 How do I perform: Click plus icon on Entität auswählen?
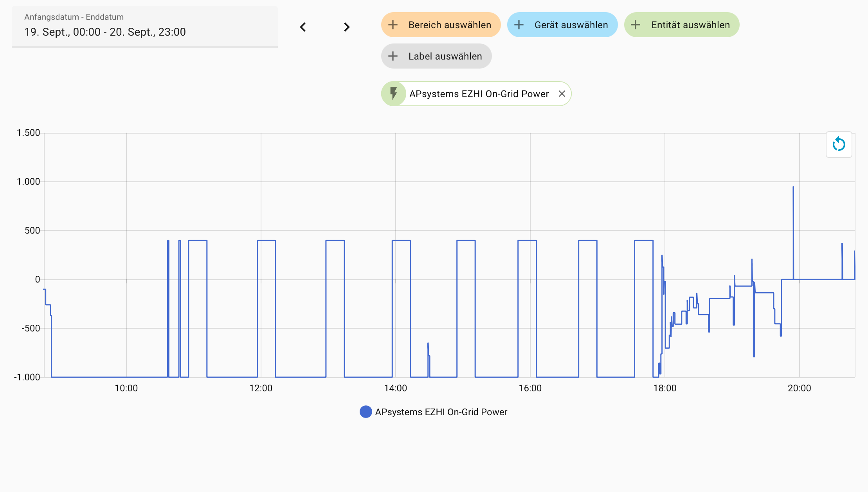(636, 25)
